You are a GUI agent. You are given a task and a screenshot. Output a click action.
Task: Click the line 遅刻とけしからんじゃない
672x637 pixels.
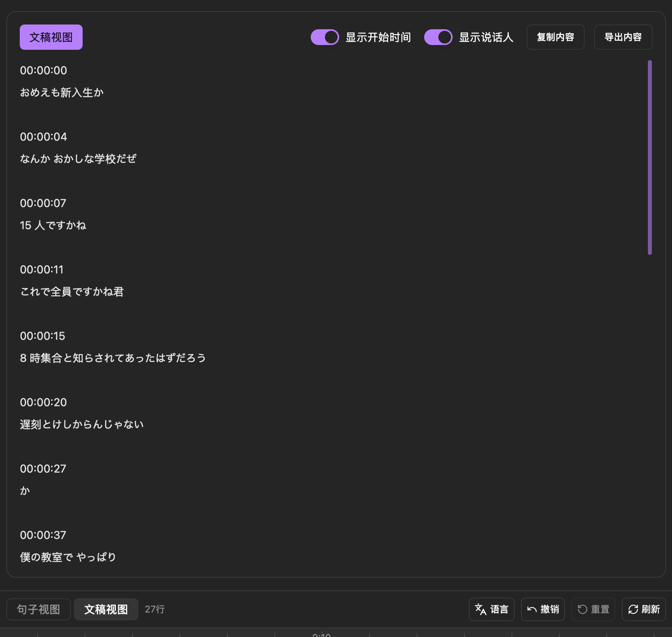82,424
